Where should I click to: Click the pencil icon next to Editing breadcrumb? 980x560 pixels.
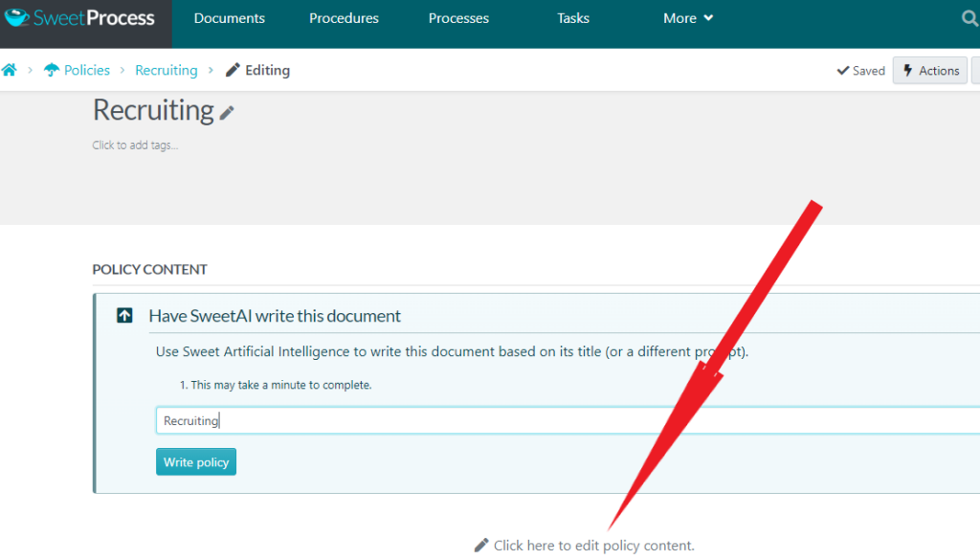click(x=231, y=70)
